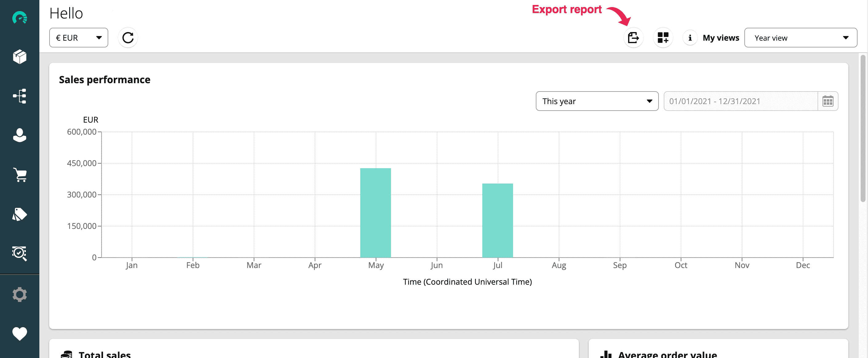Click the dashboard logo at top of sidebar
This screenshot has height=358, width=868.
(x=20, y=18)
